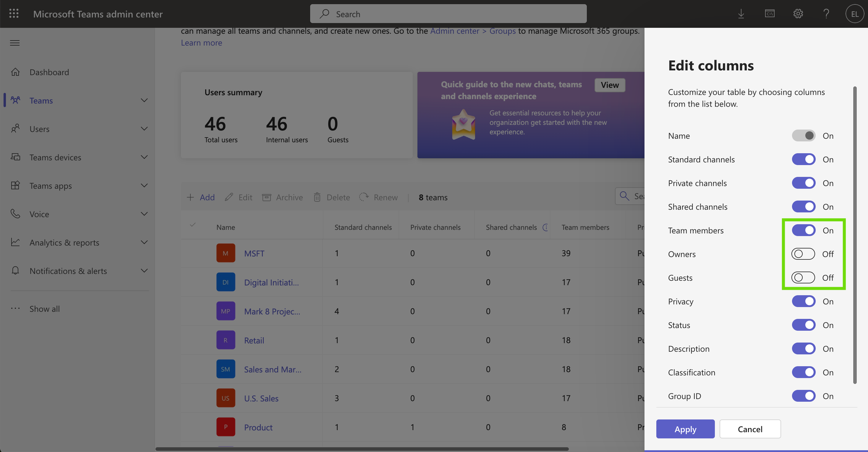Toggle off Shared channels column
The image size is (868, 452).
pyautogui.click(x=803, y=206)
